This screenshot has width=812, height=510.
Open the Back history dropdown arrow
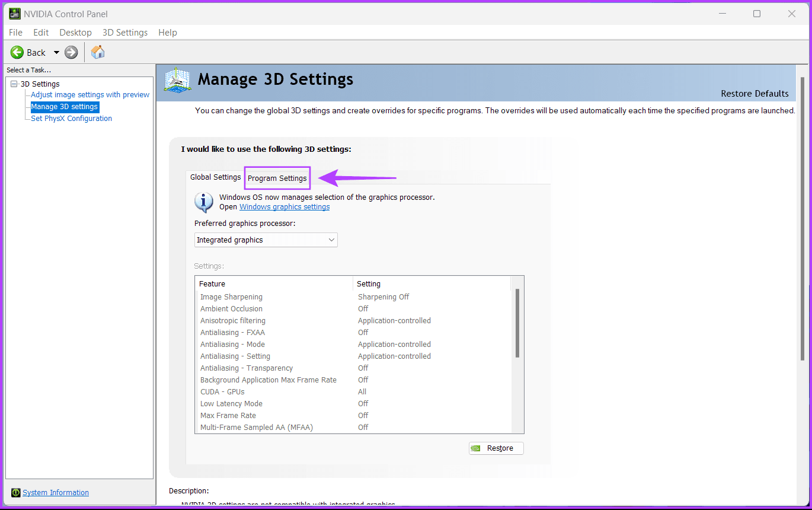56,52
